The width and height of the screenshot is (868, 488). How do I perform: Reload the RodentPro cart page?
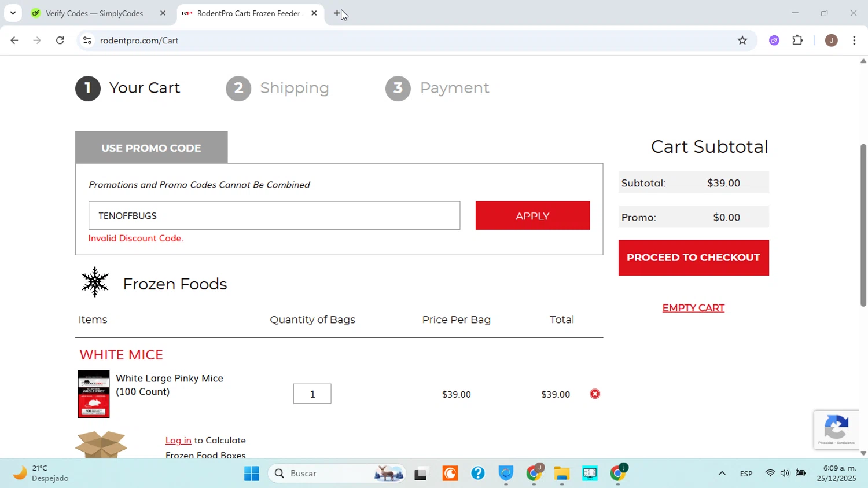click(60, 41)
